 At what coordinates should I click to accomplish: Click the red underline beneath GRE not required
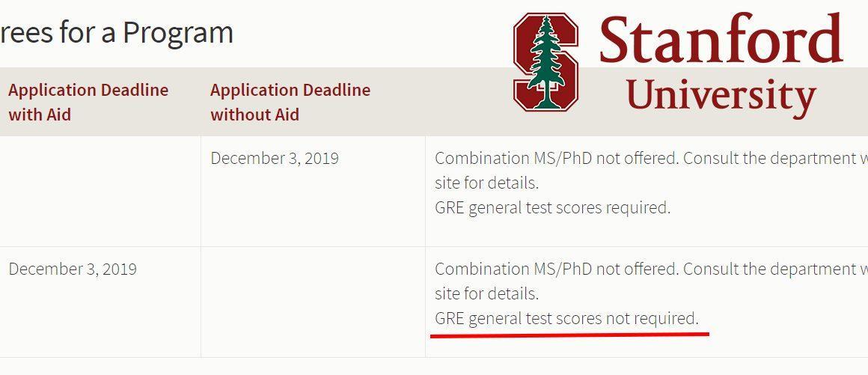click(569, 335)
